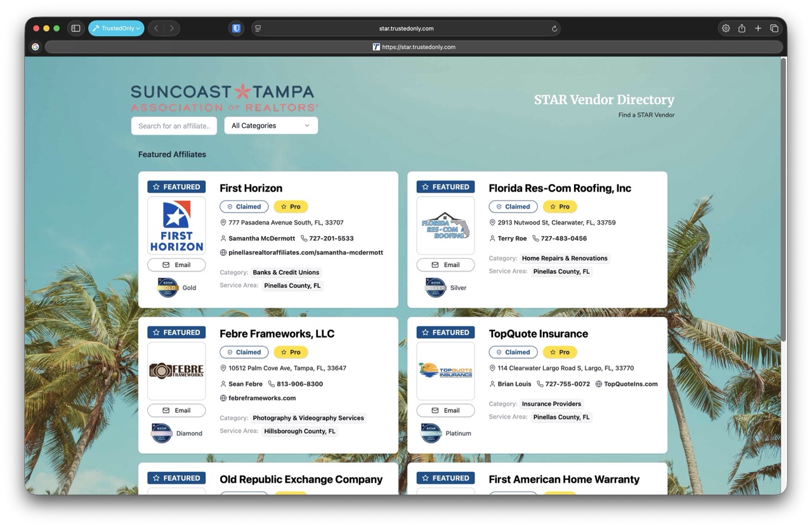Email Florida Res-Com Roofing
The height and width of the screenshot is (527, 812).
(x=445, y=265)
